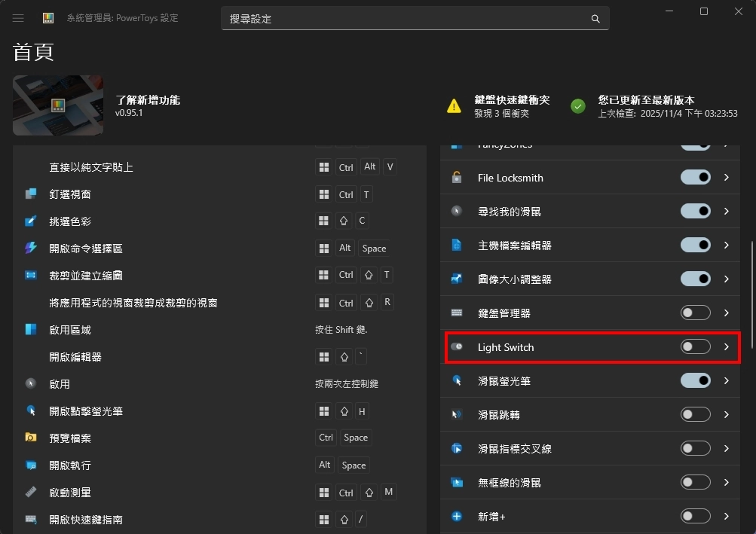The image size is (756, 534).
Task: Click the 無框線的滑鼠 mouse icon
Action: tap(456, 482)
